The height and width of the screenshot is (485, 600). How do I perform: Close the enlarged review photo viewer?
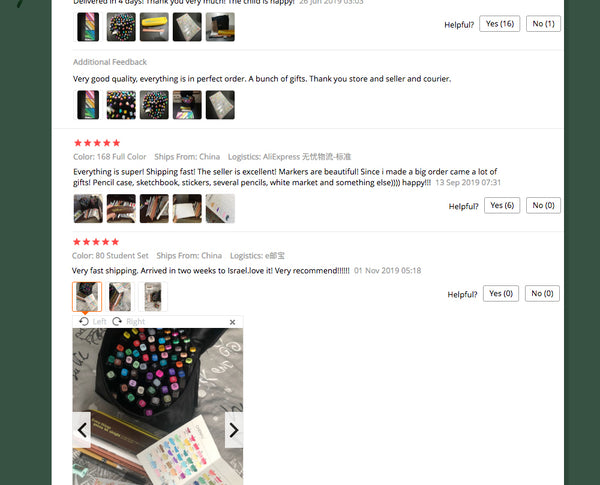tap(232, 322)
